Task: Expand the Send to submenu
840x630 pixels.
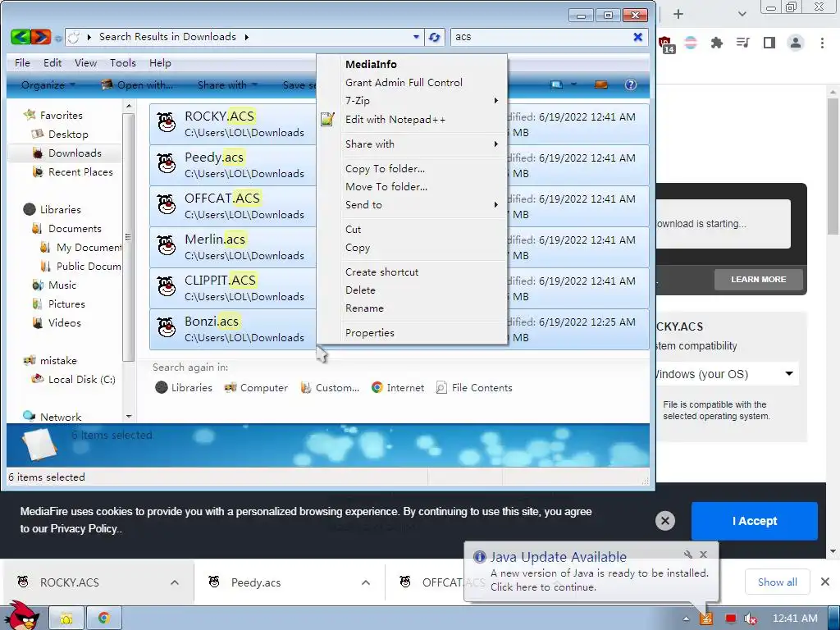Action: [412, 204]
